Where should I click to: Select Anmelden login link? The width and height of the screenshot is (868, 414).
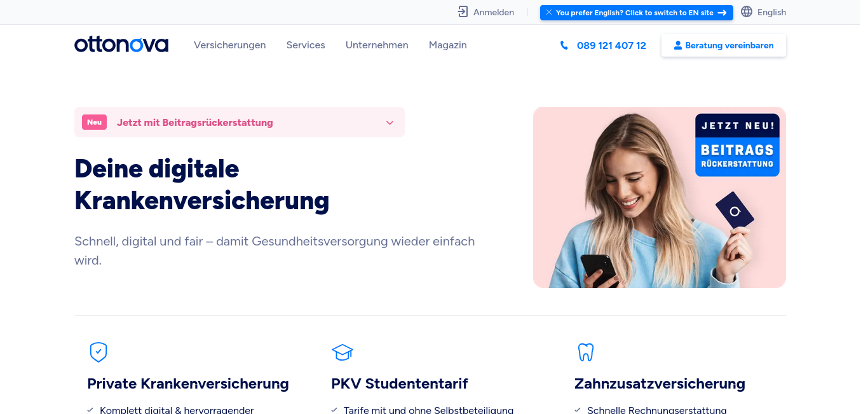pos(494,12)
